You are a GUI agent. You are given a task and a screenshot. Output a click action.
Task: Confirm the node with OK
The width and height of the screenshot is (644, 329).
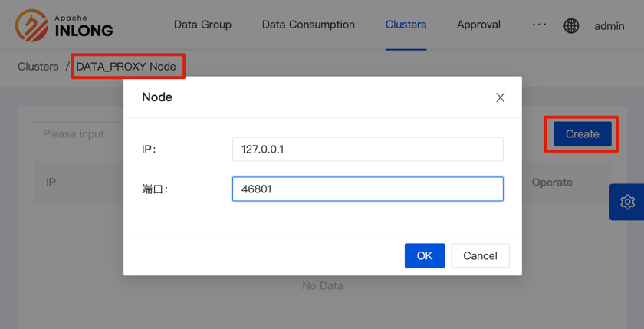tap(424, 255)
